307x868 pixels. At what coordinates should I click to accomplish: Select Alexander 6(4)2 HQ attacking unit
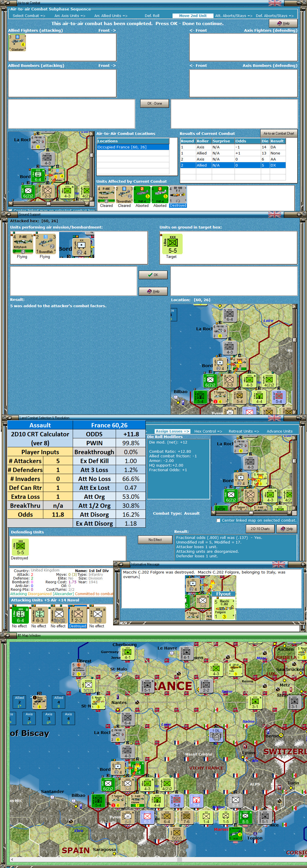coord(59,615)
